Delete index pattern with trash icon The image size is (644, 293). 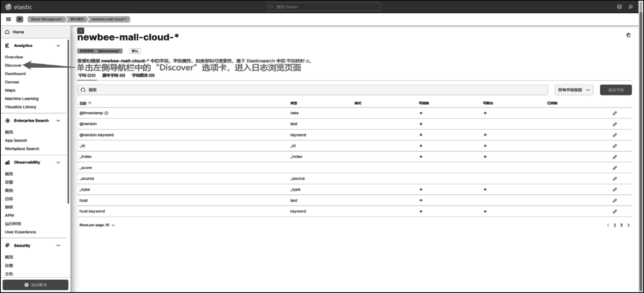628,35
